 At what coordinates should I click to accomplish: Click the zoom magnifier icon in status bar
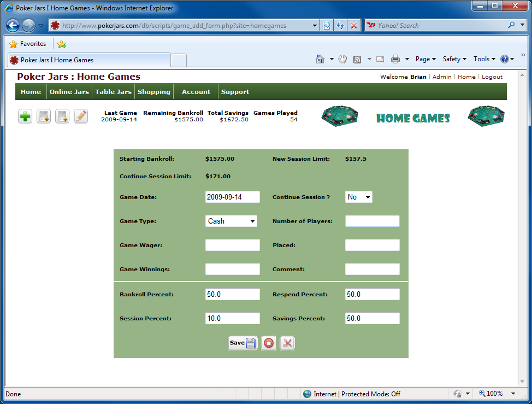tap(482, 394)
